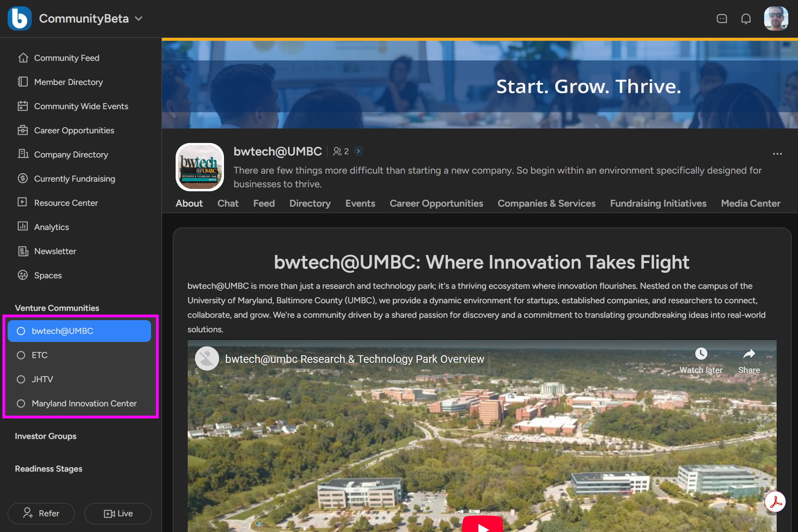Open the Career Opportunities tab
This screenshot has height=532, width=798.
tap(436, 203)
